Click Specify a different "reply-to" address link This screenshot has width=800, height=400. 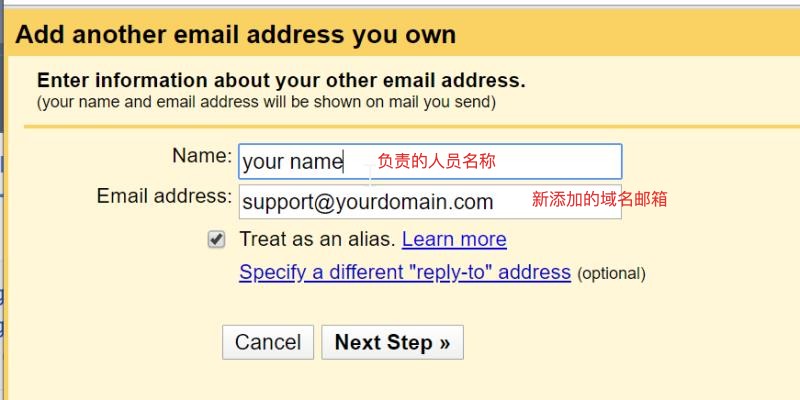pos(405,272)
